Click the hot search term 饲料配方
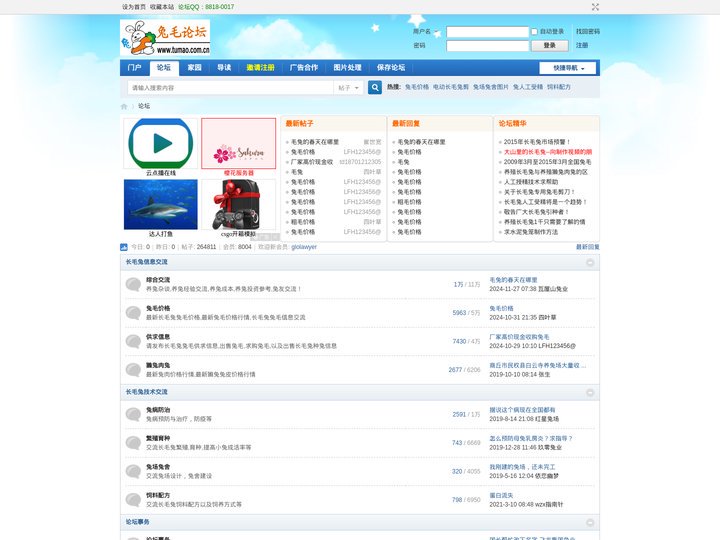This screenshot has width=720, height=540. [559, 87]
